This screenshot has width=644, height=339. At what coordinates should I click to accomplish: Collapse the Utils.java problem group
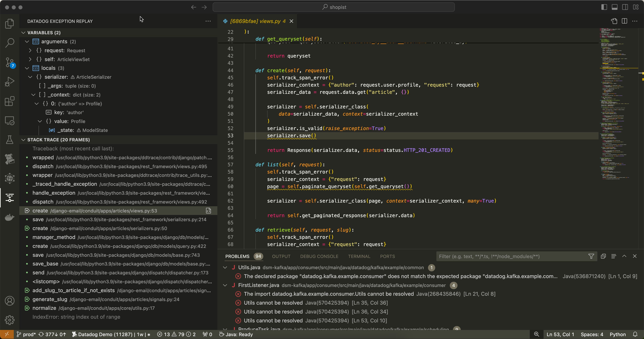click(x=225, y=268)
